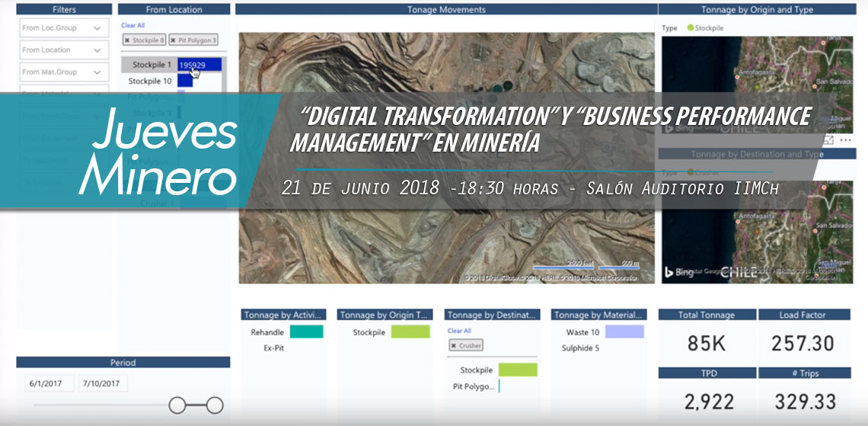Click Clear All in Tonnage by Destinat... panel
This screenshot has width=868, height=426.
pyautogui.click(x=459, y=331)
